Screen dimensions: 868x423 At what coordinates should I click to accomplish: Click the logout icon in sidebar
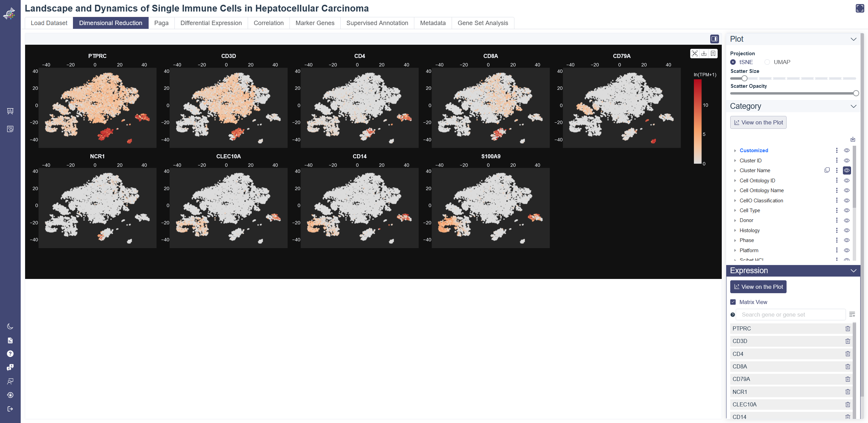(10, 409)
